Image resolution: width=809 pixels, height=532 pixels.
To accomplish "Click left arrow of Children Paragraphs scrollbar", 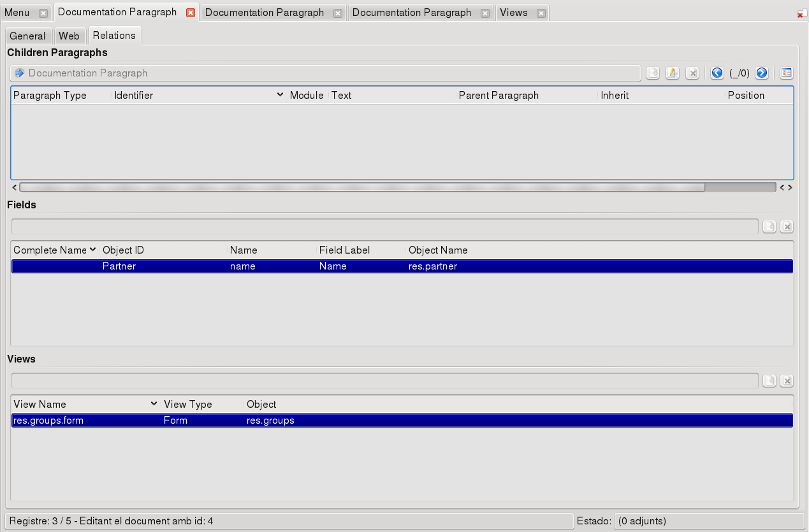I will (15, 187).
